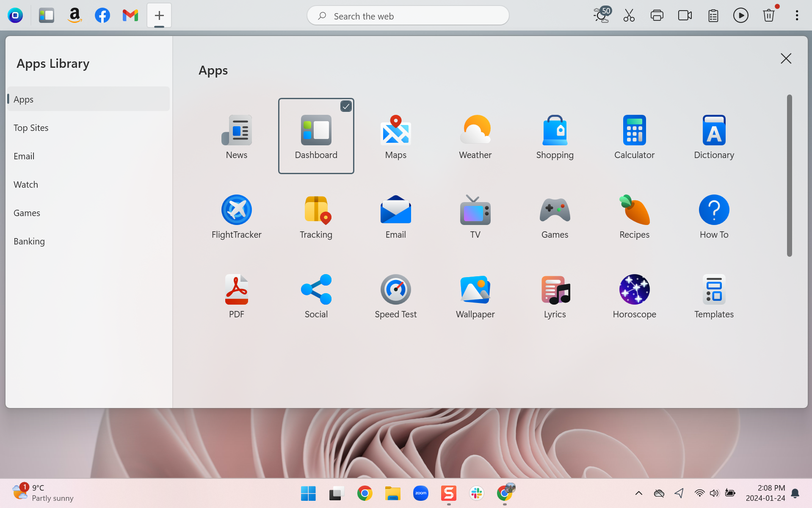Click the apps grid vertical scrollbar

[x=789, y=175]
